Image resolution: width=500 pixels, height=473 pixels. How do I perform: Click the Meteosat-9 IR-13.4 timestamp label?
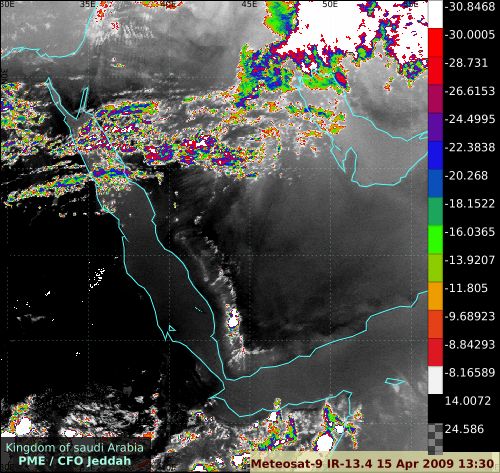coord(372,463)
